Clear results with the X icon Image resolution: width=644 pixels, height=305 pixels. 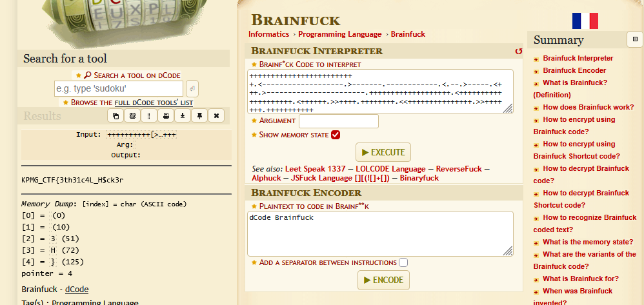tap(216, 116)
